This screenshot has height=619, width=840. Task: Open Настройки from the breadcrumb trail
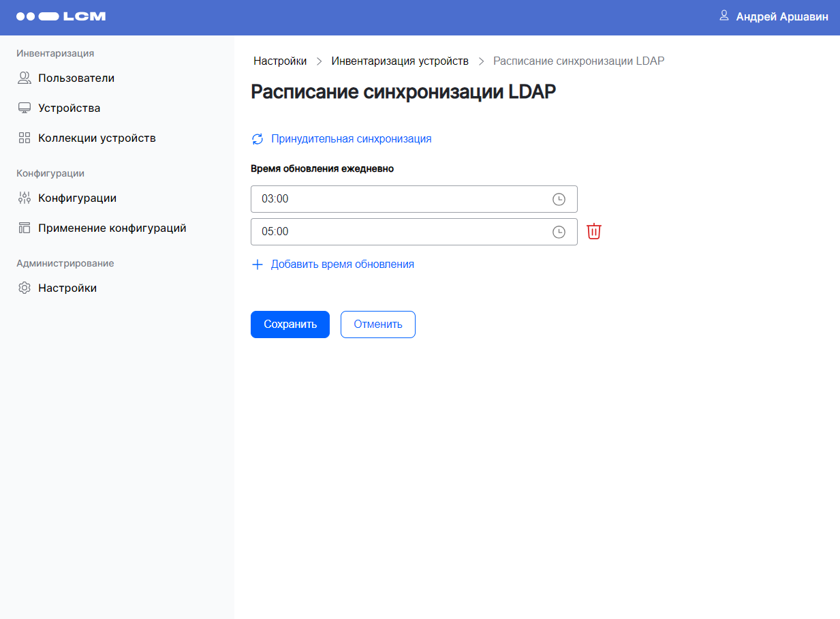pos(280,61)
